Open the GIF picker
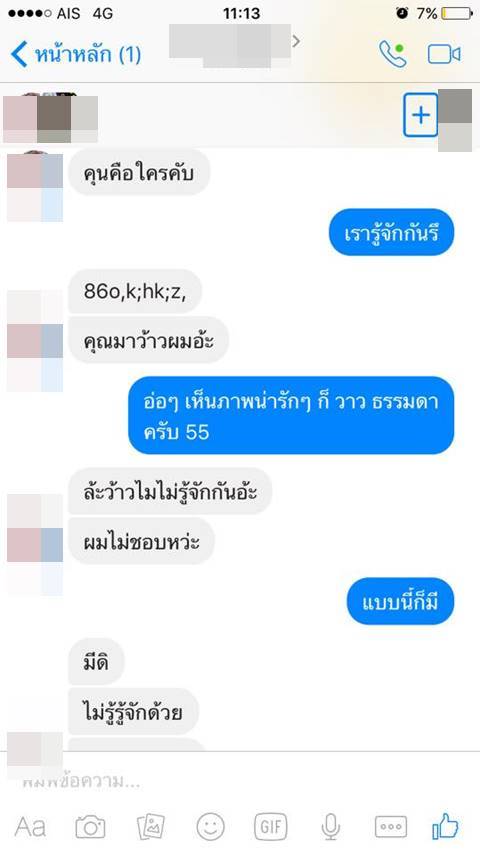This screenshot has height=855, width=480. [x=271, y=827]
